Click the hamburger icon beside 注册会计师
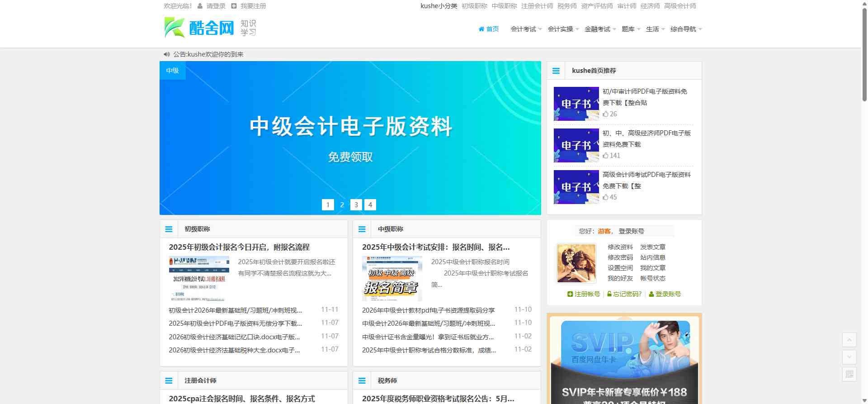This screenshot has width=868, height=404. [x=169, y=381]
